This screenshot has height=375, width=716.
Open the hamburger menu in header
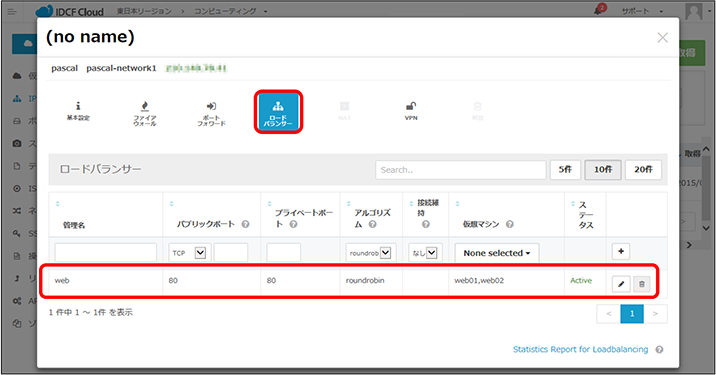[12, 11]
